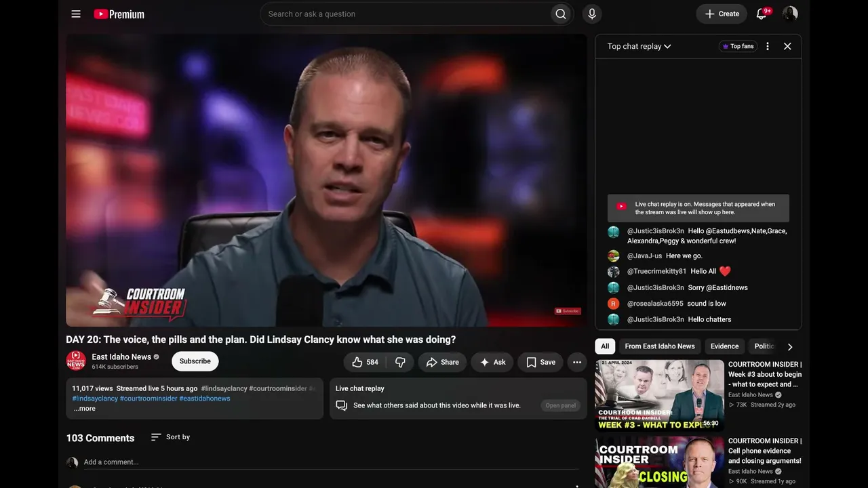The image size is (868, 488).
Task: Click Add a comment field
Action: pos(331,462)
